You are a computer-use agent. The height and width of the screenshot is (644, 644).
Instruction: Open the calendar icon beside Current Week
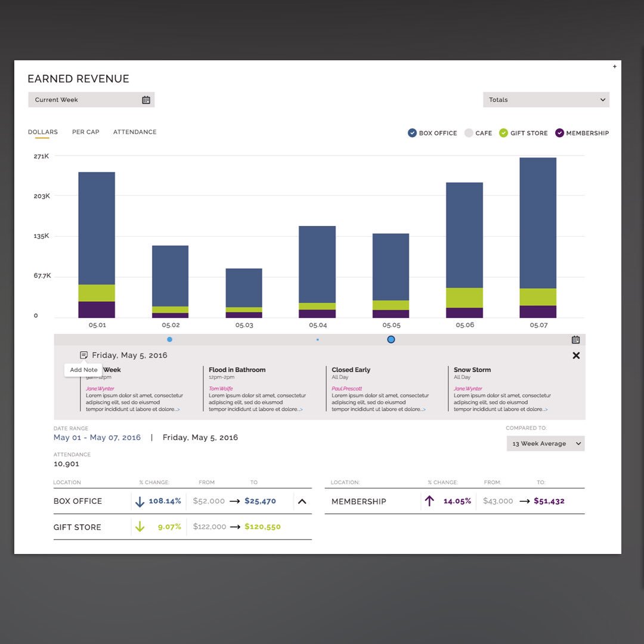click(146, 100)
